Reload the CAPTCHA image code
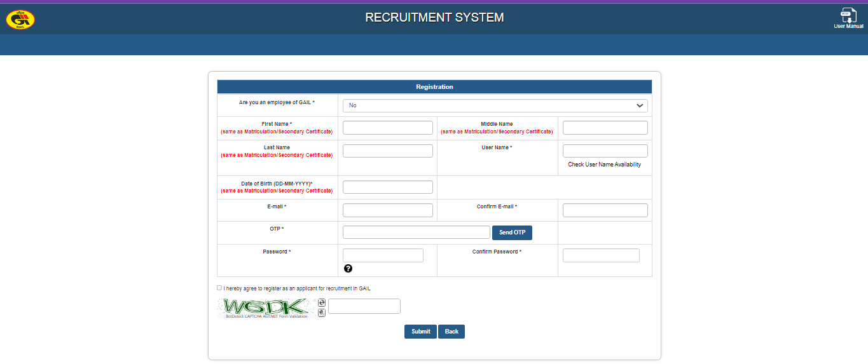 [x=322, y=303]
